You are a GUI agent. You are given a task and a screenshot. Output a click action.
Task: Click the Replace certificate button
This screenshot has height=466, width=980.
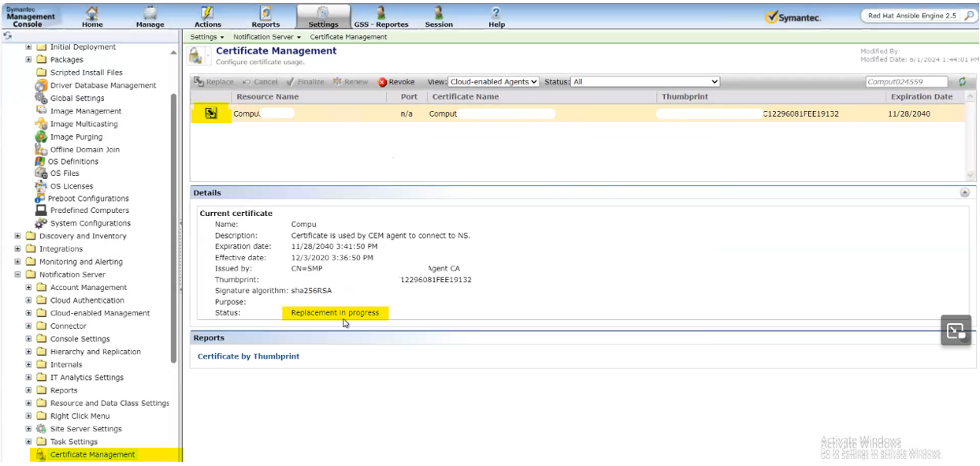point(214,82)
